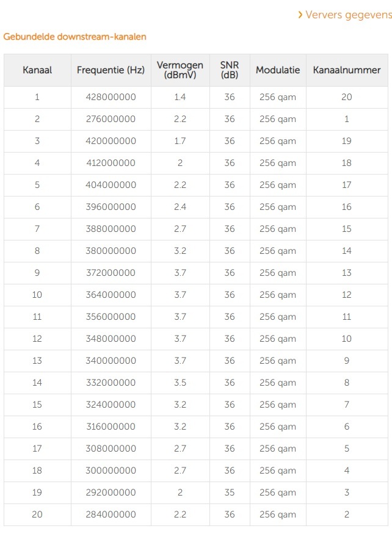Select the Frequentie (Hz) column header
The image size is (392, 534).
[x=111, y=70]
